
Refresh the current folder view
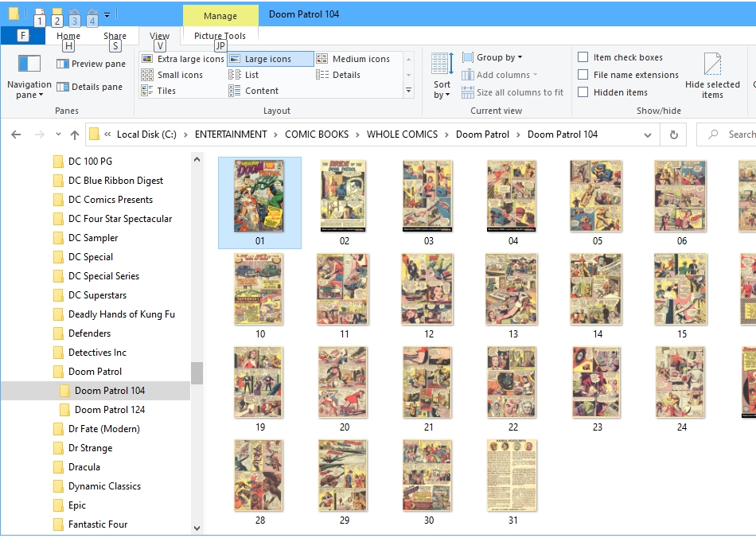[x=674, y=134]
